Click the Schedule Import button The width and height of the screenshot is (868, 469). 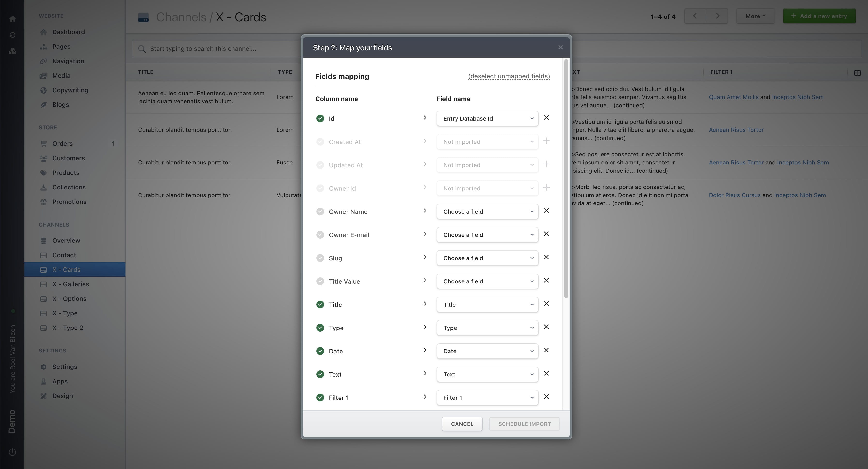(x=524, y=424)
